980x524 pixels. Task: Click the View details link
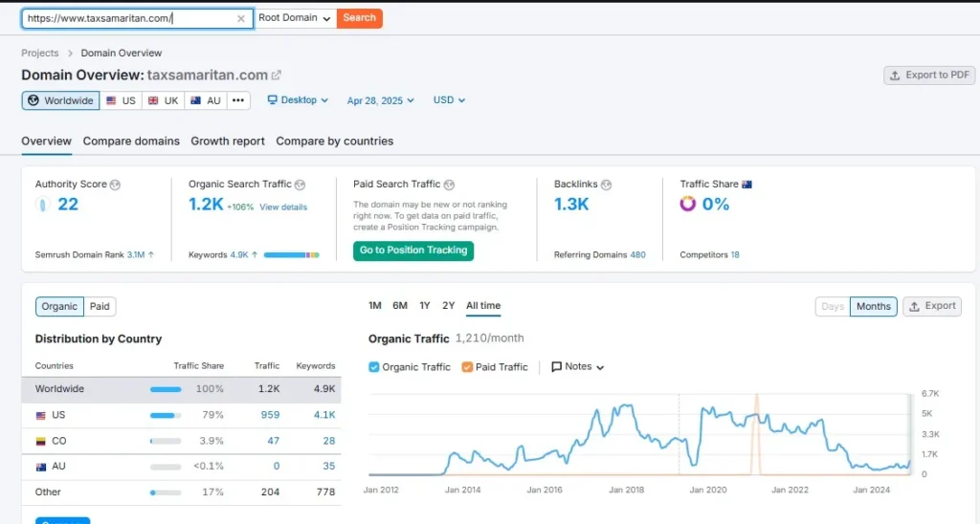283,207
